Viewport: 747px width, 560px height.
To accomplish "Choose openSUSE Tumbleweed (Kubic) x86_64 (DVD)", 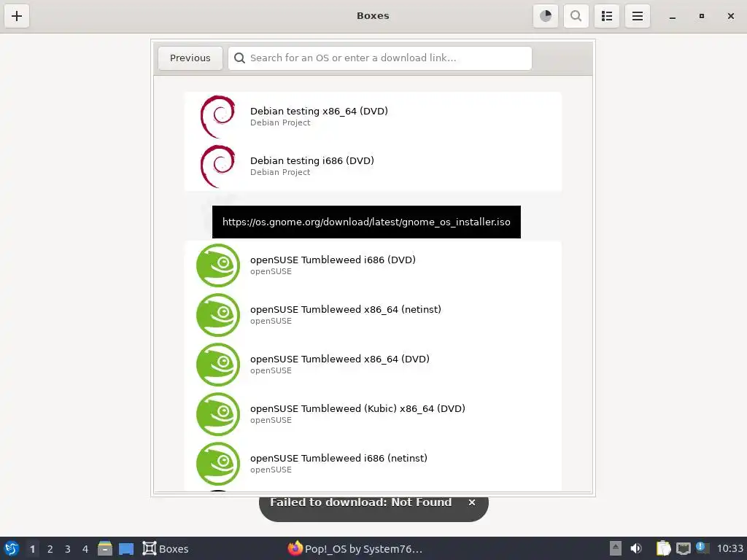I will tap(373, 414).
